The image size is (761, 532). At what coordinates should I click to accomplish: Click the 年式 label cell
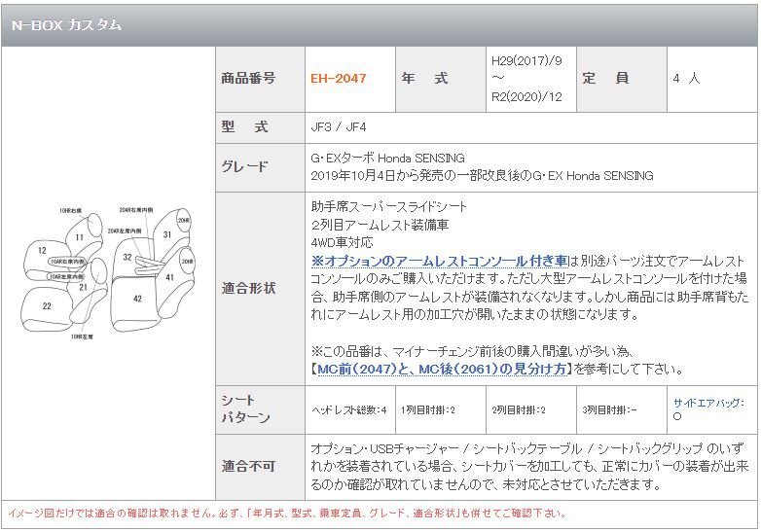tap(441, 79)
